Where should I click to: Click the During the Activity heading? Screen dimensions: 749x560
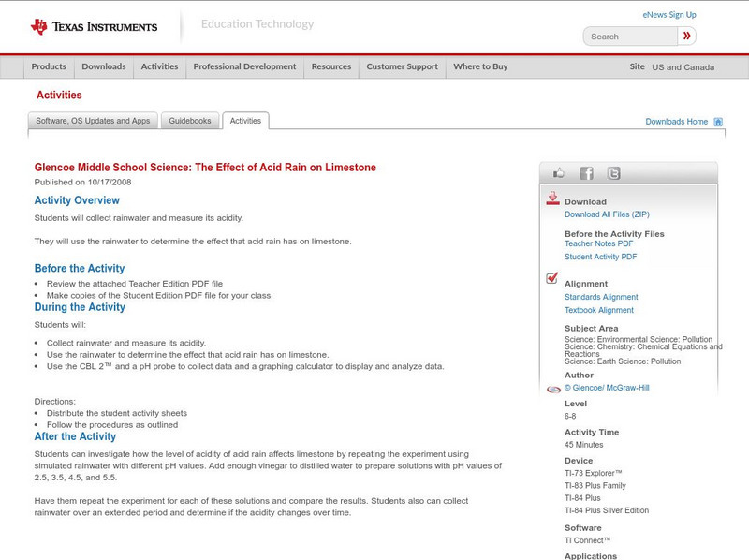point(80,307)
